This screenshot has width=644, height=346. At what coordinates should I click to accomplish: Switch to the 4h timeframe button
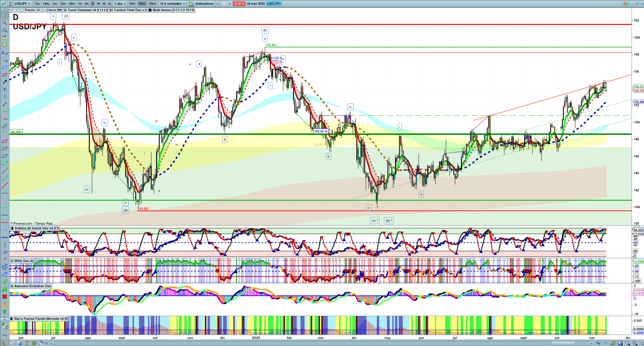[x=86, y=4]
